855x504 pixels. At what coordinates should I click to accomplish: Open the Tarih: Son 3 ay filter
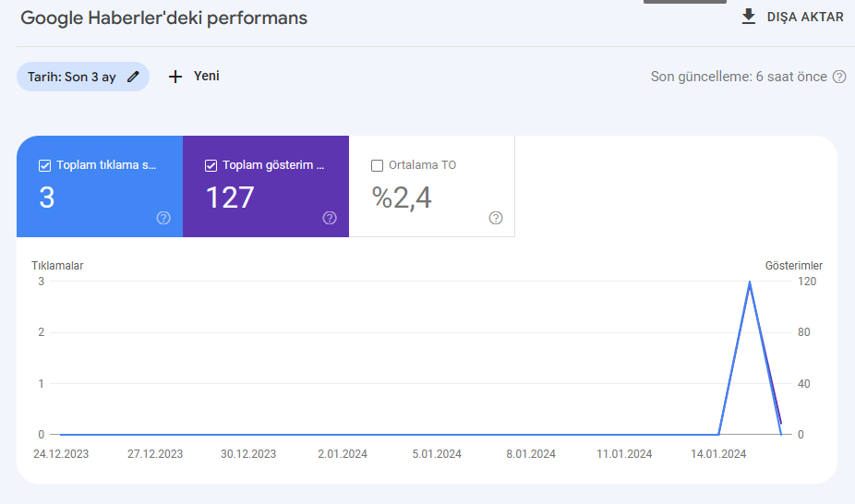[x=83, y=77]
